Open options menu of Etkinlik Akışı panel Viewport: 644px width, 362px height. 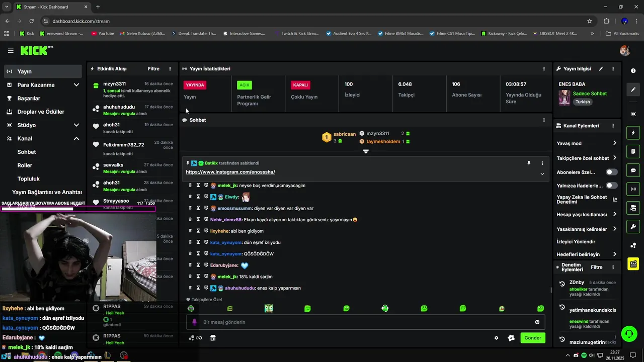tap(170, 69)
